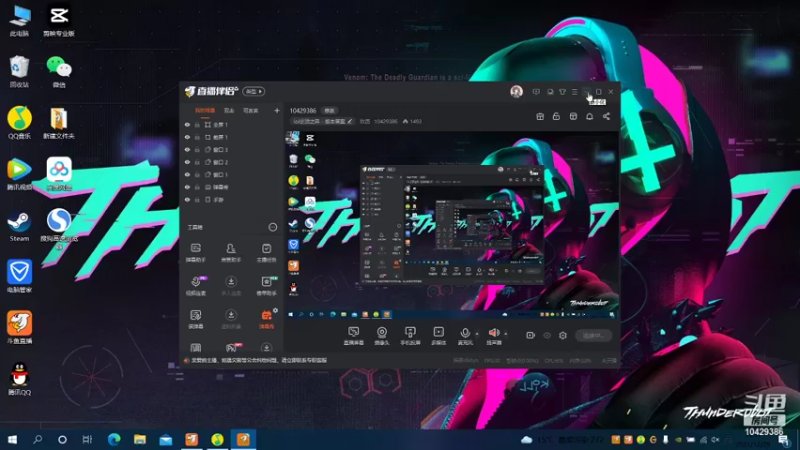Open the notification bell icon

(589, 117)
